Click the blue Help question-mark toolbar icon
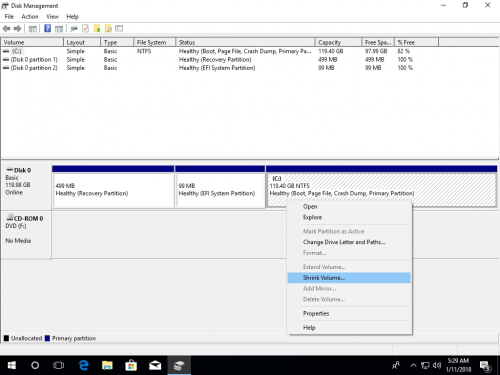The image size is (500, 375). pyautogui.click(x=48, y=29)
